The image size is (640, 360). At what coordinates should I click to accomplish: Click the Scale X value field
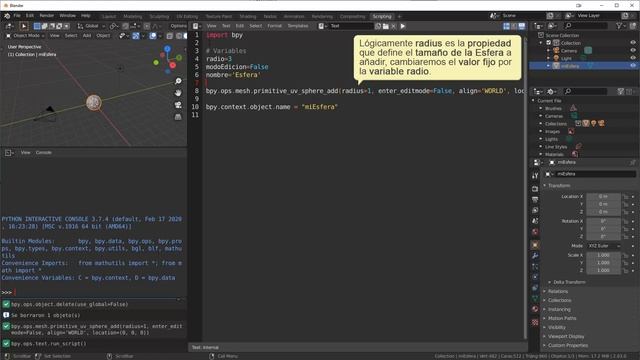tap(603, 255)
